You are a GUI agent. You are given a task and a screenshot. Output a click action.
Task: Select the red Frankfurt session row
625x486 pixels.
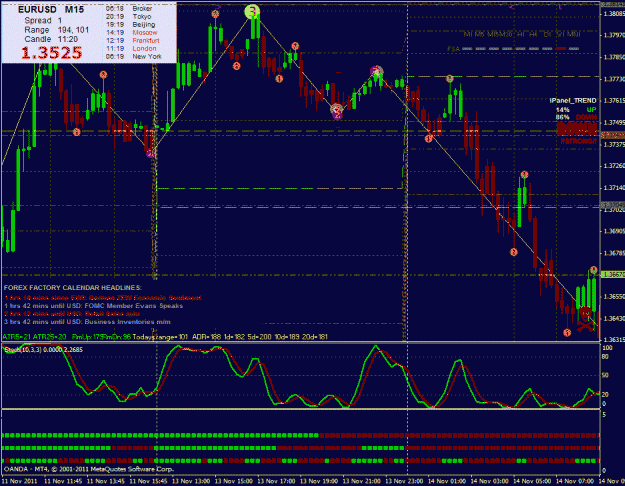pos(133,40)
